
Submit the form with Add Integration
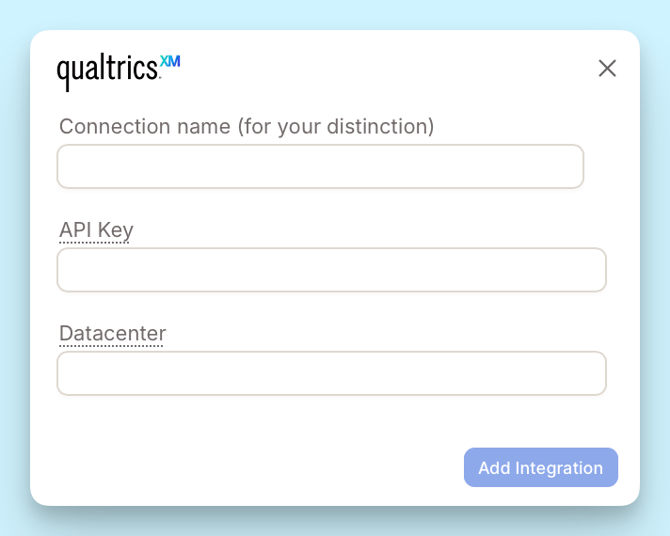[541, 468]
